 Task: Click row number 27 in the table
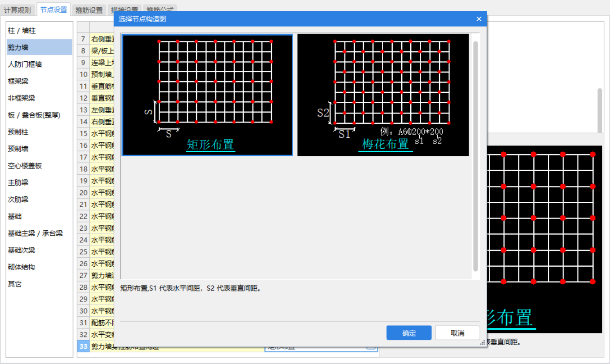click(83, 275)
